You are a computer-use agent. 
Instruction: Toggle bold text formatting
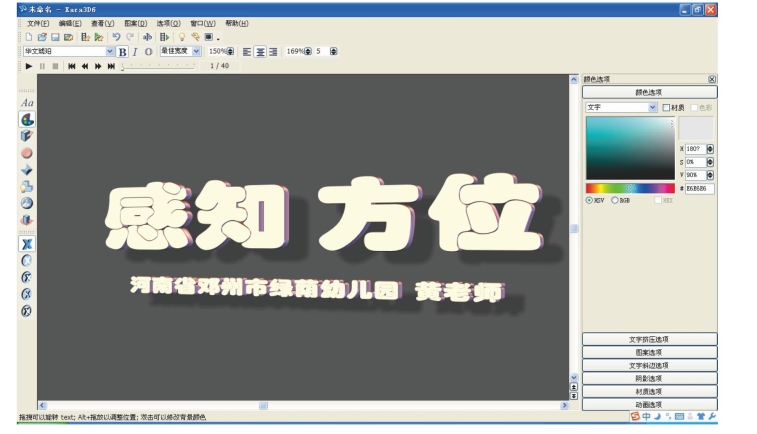click(x=123, y=52)
